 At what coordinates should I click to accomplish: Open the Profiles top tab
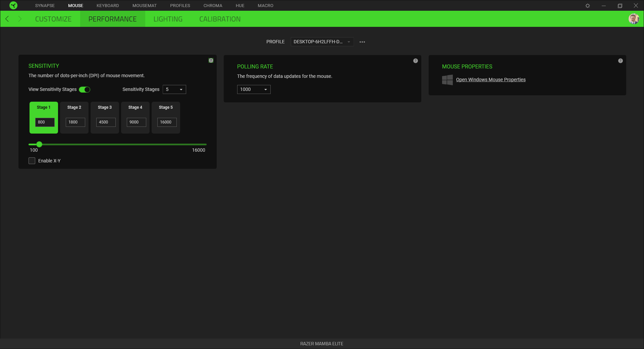coord(180,6)
